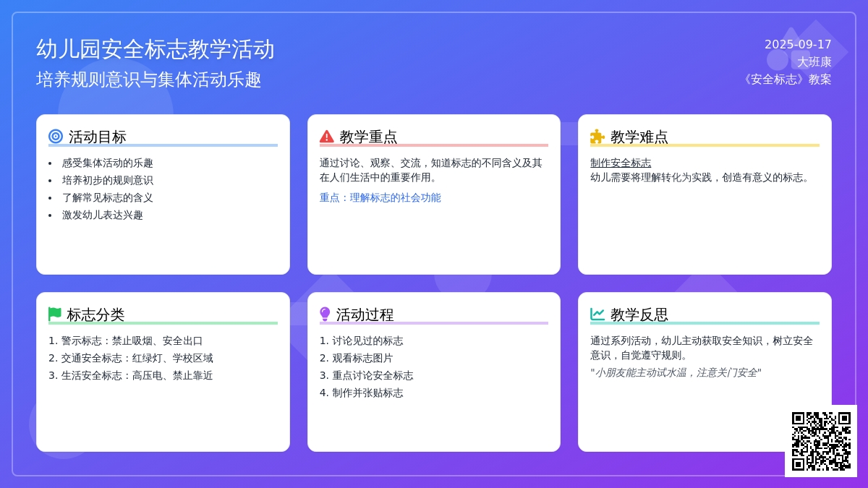Viewport: 868px width, 488px height.
Task: Click the green flag icon
Action: pyautogui.click(x=55, y=314)
